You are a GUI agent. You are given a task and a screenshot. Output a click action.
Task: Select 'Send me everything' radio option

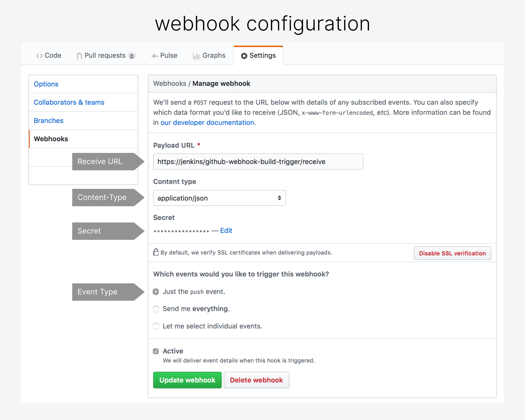click(156, 309)
